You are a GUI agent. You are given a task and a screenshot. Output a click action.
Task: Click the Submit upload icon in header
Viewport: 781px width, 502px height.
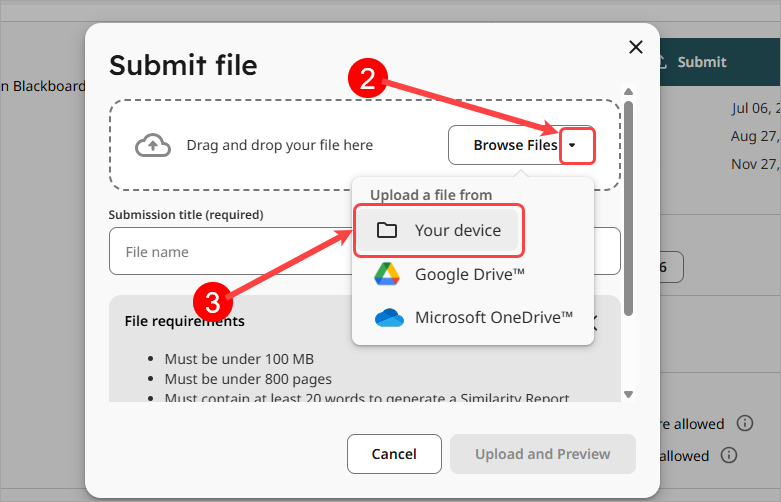point(662,62)
